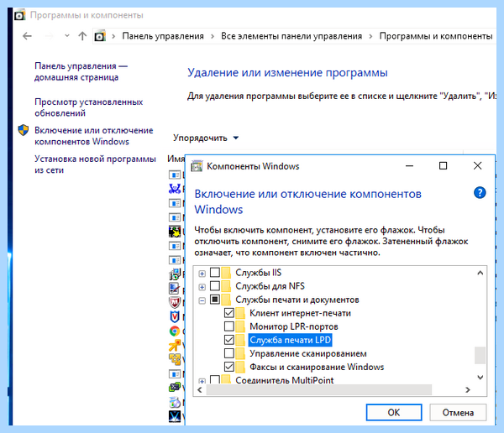Close the 'Компоненты Windows' dialog
The width and height of the screenshot is (504, 433).
pos(477,166)
